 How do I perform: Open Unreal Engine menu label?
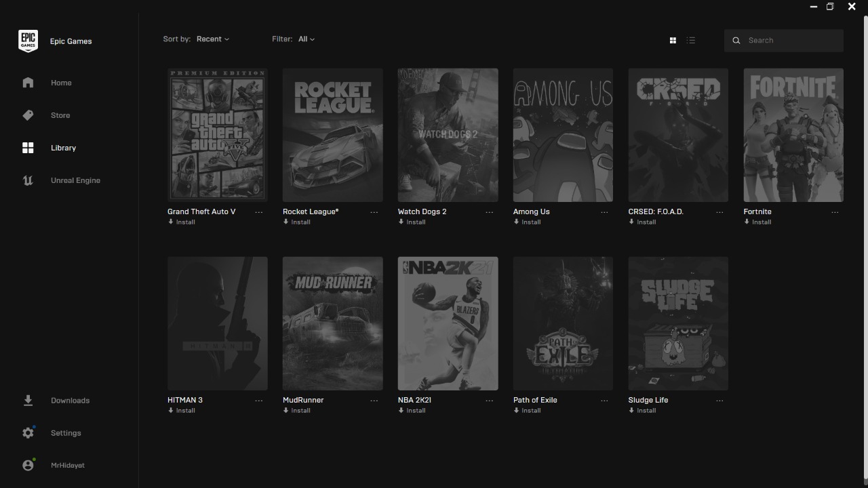tap(75, 180)
